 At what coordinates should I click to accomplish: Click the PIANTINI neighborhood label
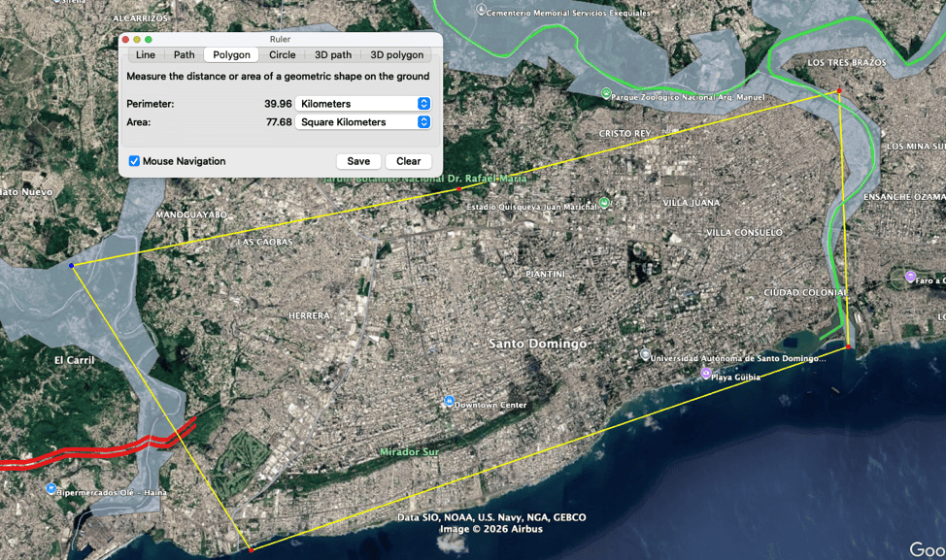(x=545, y=275)
